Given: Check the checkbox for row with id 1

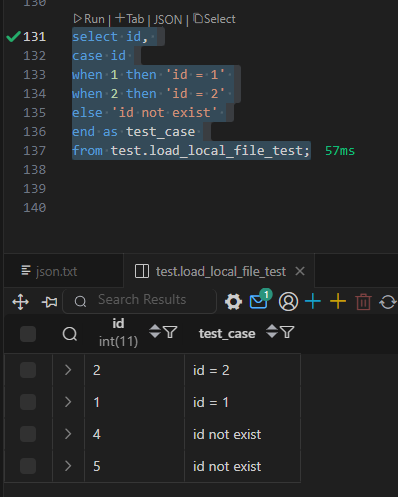Looking at the screenshot, I should coord(28,402).
